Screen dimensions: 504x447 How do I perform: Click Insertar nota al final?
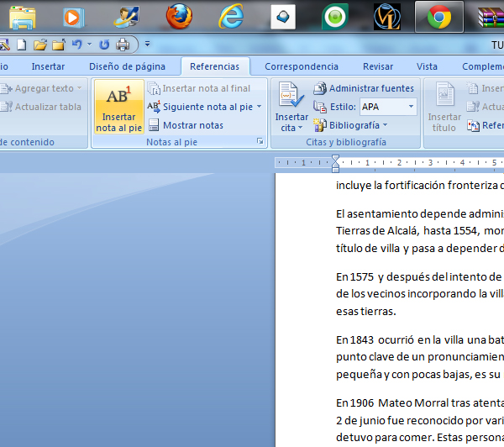pos(198,88)
